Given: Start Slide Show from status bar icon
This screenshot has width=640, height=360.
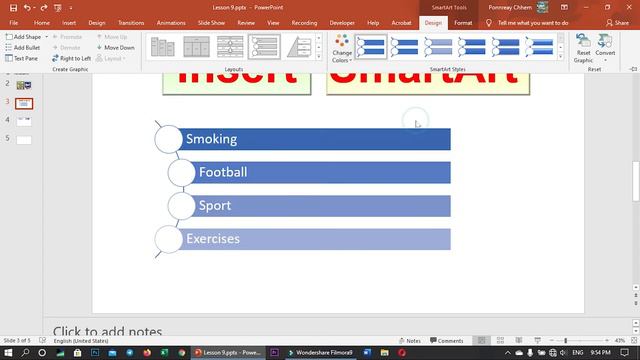Looking at the screenshot, I should 538,340.
